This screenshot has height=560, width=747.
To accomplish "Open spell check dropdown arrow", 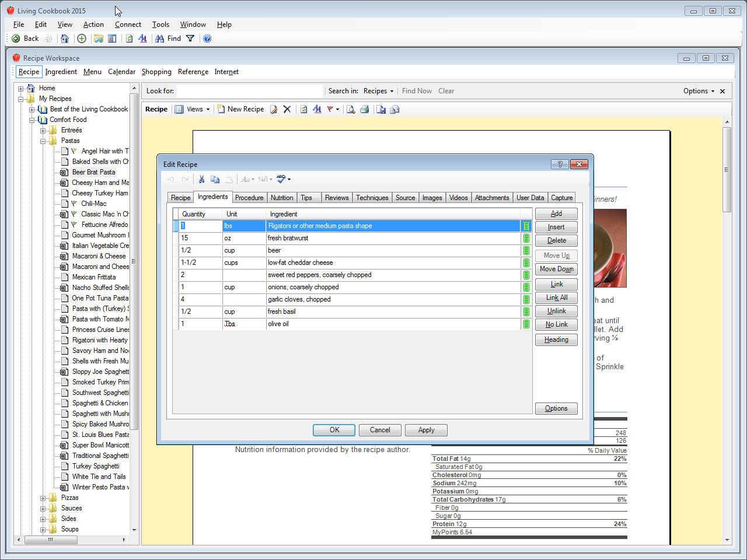I will pos(289,180).
